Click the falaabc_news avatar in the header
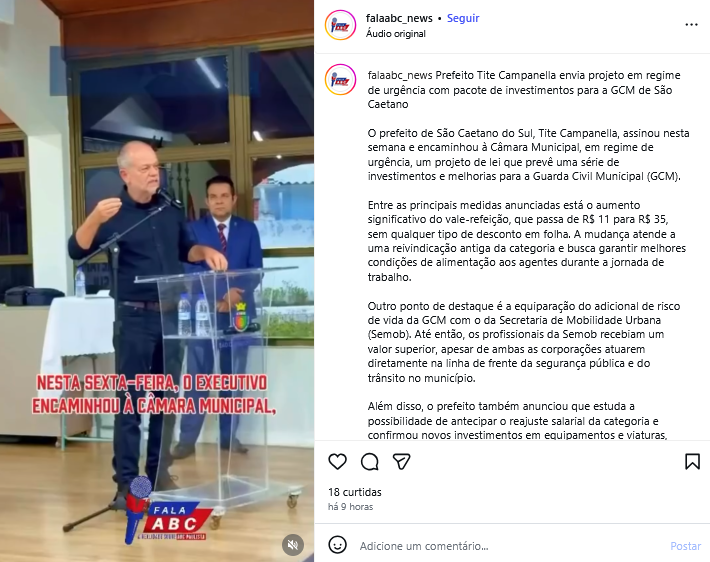Image resolution: width=710 pixels, height=562 pixels. tap(341, 25)
